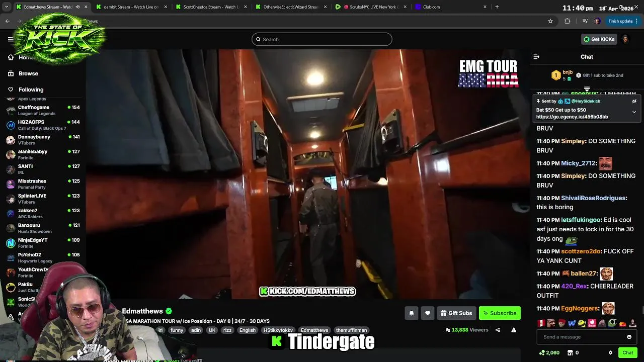644x362 pixels.
Task: Open Misstrashes channel in sidebar
Action: tap(43, 184)
